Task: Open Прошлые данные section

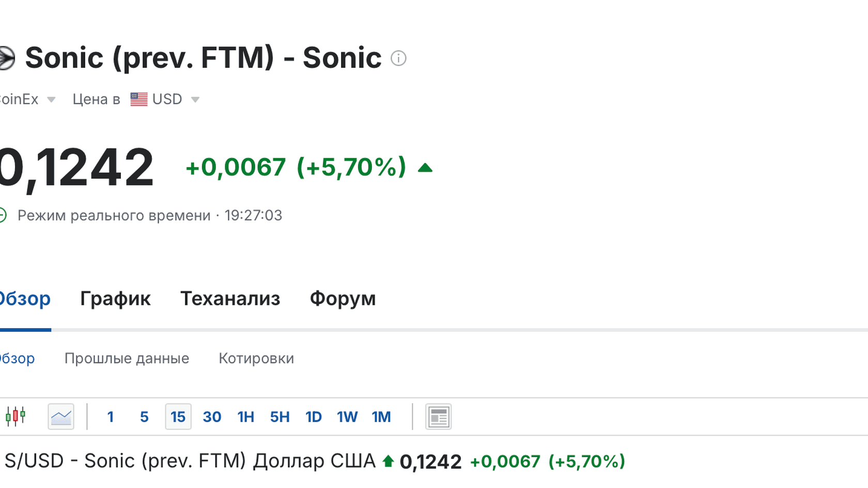Action: pos(127,358)
